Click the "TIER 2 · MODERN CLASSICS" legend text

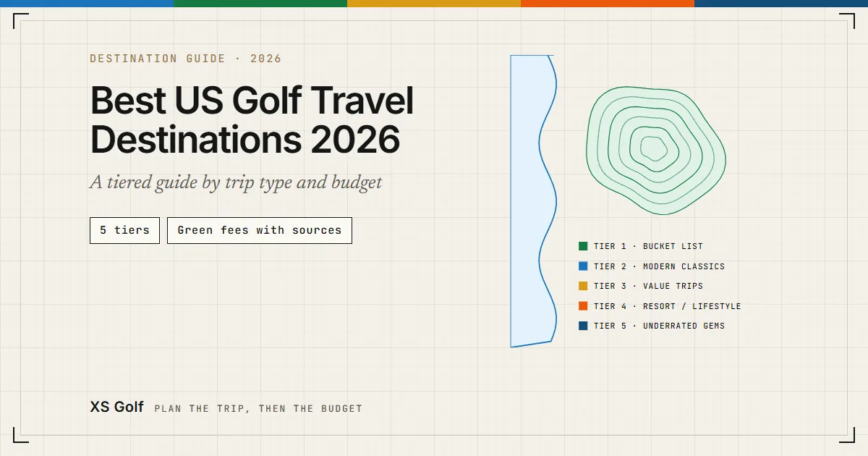659,266
